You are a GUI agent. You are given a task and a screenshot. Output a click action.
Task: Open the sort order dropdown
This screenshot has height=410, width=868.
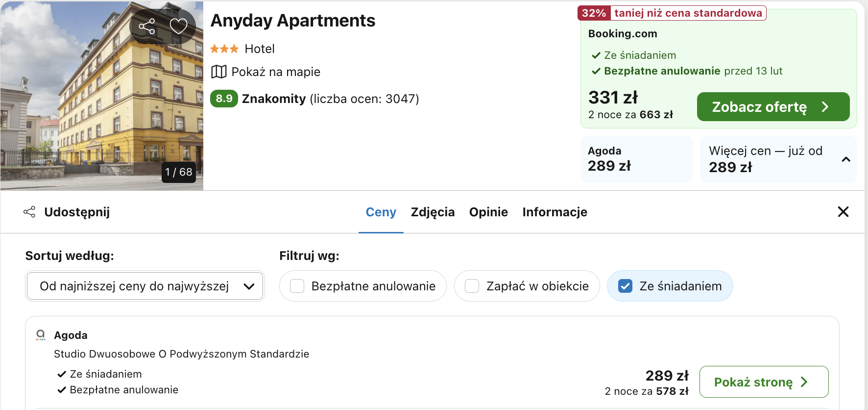tap(145, 286)
